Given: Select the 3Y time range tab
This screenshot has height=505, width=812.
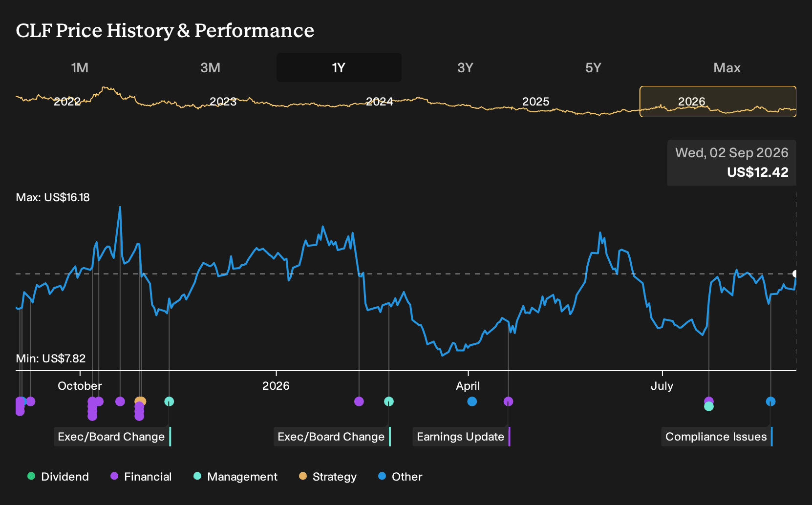Looking at the screenshot, I should click(466, 67).
